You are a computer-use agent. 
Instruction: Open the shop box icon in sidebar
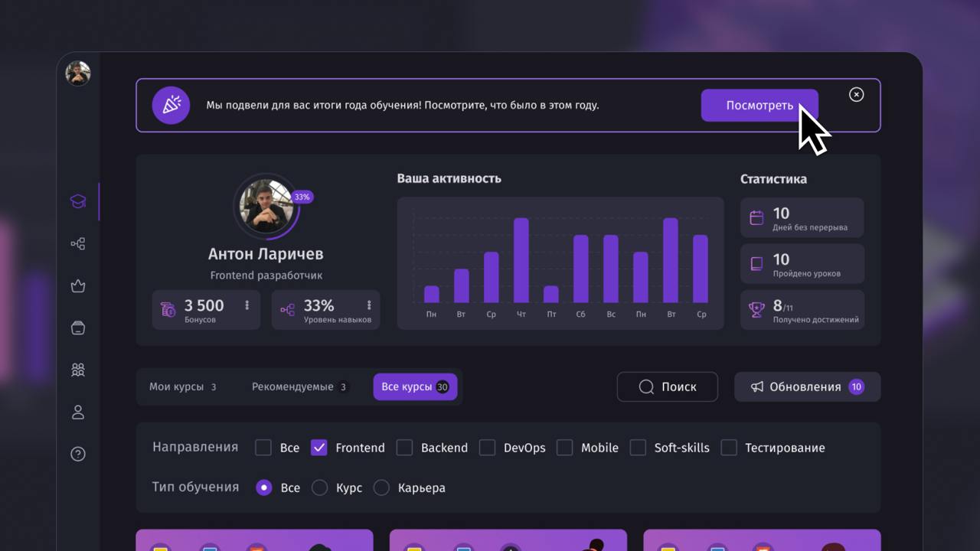[x=77, y=328]
